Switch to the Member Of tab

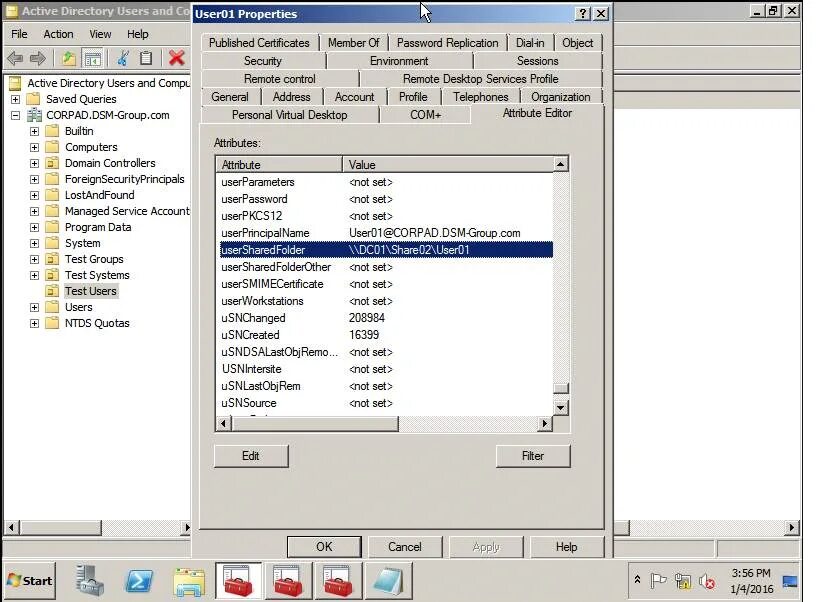pyautogui.click(x=354, y=43)
